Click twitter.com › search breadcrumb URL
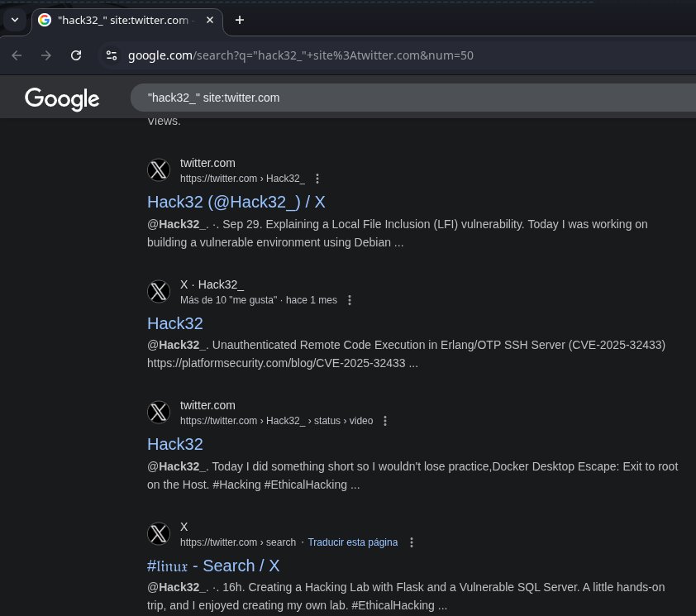 coord(238,542)
